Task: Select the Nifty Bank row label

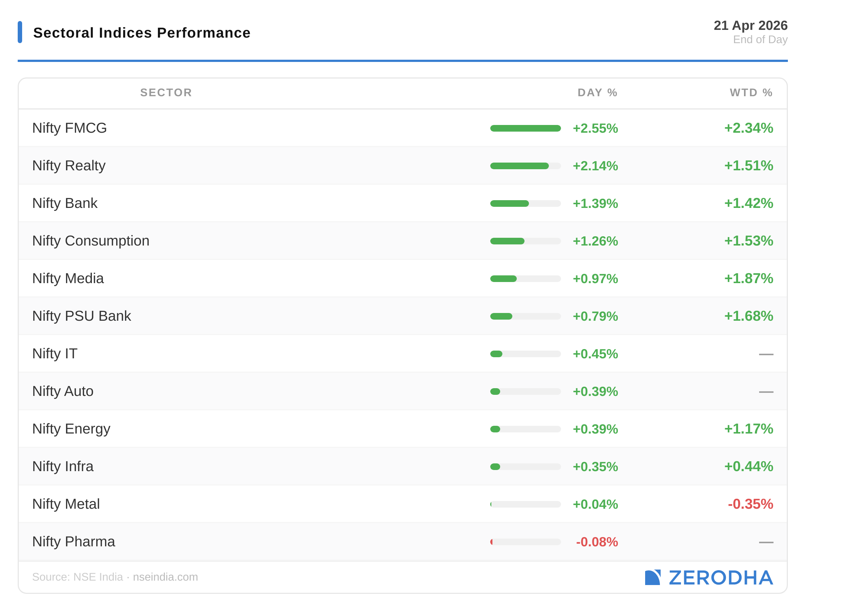Action: tap(65, 203)
